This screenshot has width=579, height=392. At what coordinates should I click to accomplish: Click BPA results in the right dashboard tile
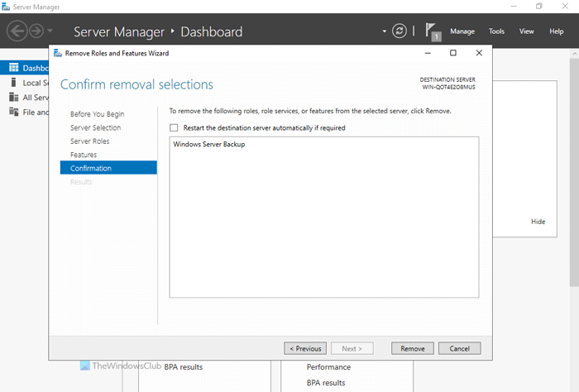coord(326,383)
